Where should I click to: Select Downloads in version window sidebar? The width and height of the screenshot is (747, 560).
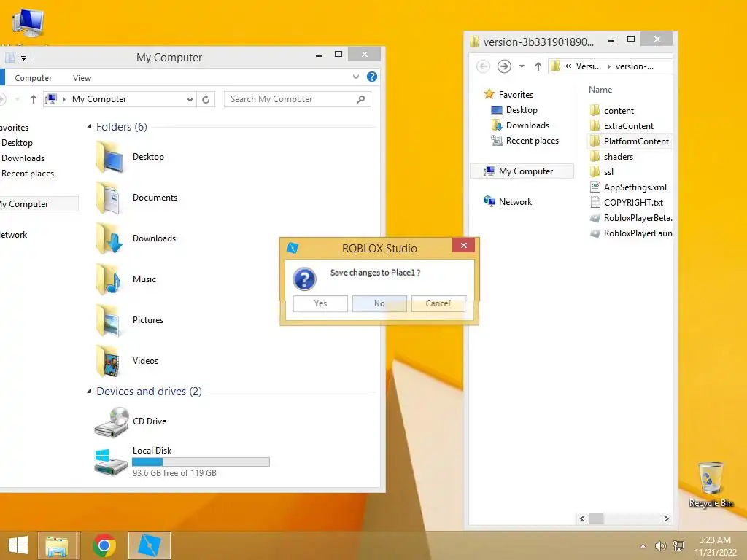coord(520,125)
